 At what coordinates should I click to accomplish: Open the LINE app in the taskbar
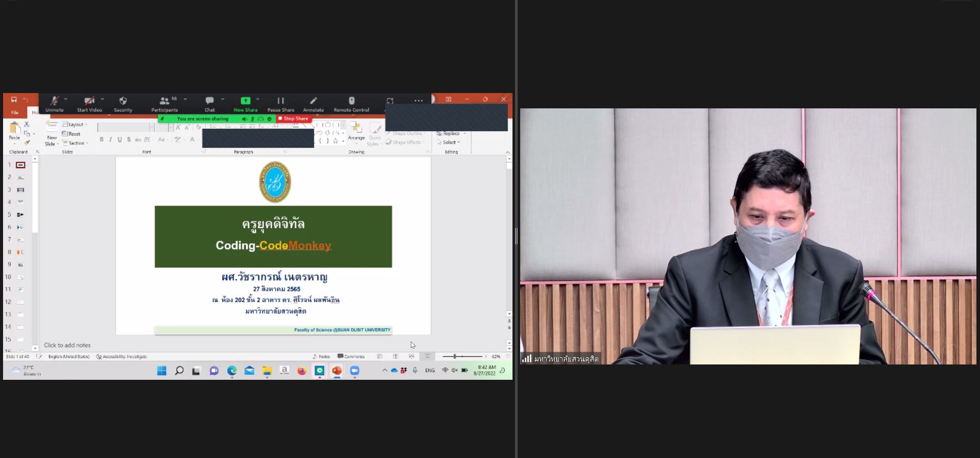click(x=319, y=371)
